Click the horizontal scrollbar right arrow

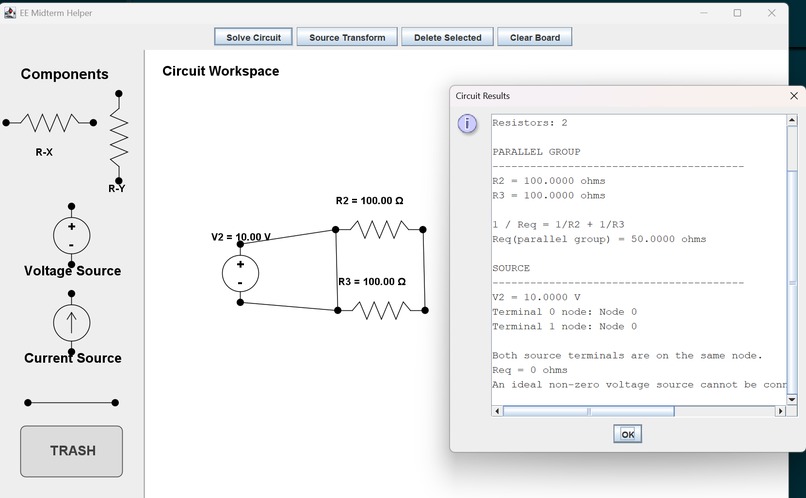pyautogui.click(x=780, y=411)
